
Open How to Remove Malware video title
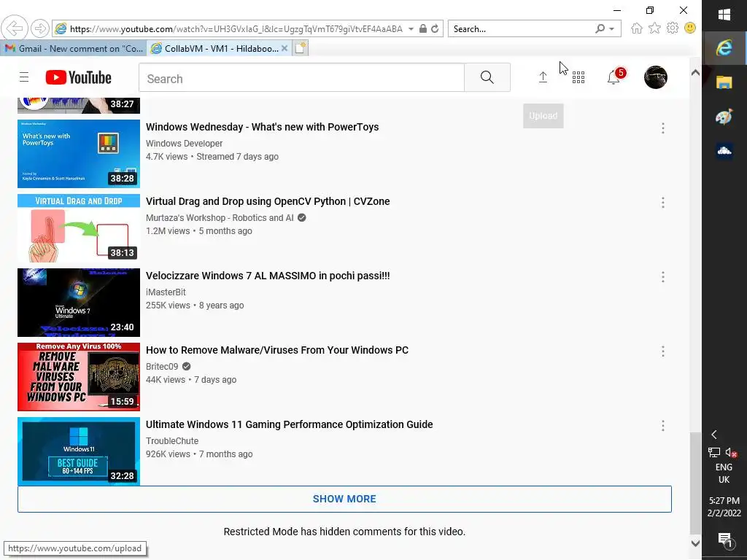click(276, 350)
